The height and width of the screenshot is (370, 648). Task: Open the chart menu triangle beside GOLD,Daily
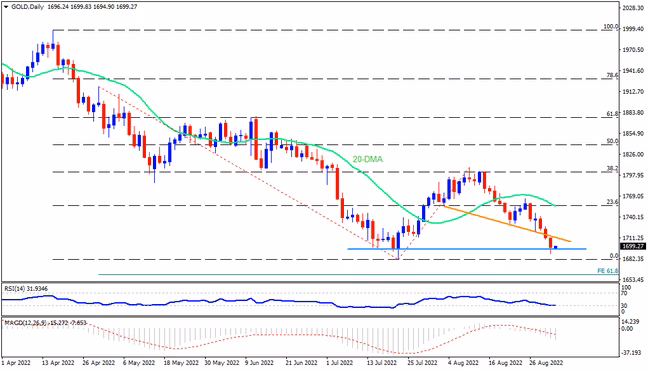point(6,7)
